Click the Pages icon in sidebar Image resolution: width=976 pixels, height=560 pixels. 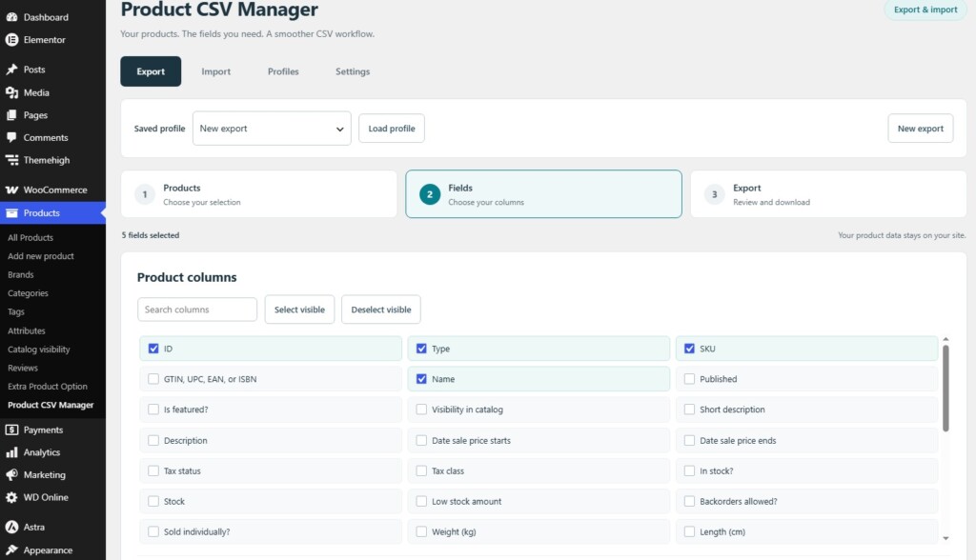click(11, 115)
